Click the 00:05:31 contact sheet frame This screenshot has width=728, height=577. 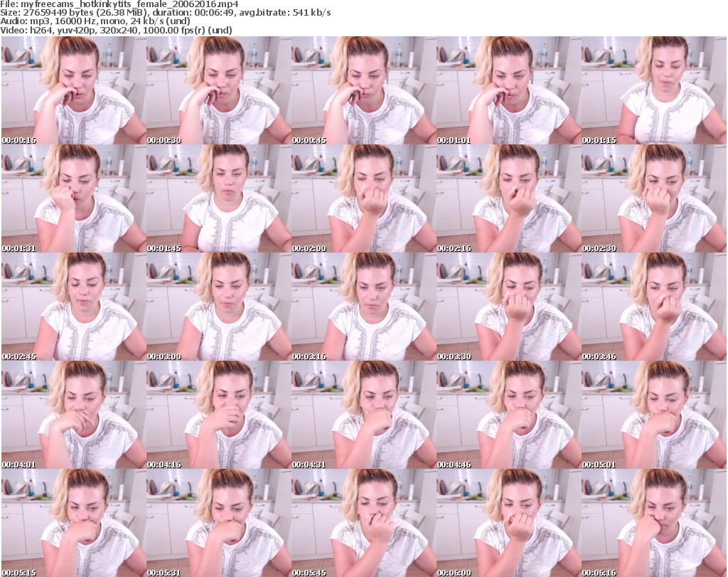219,523
